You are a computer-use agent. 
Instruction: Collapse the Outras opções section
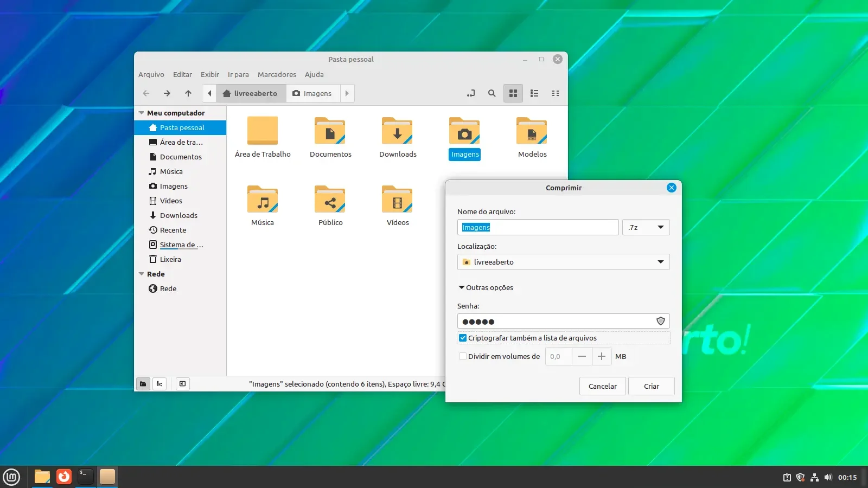tap(486, 287)
